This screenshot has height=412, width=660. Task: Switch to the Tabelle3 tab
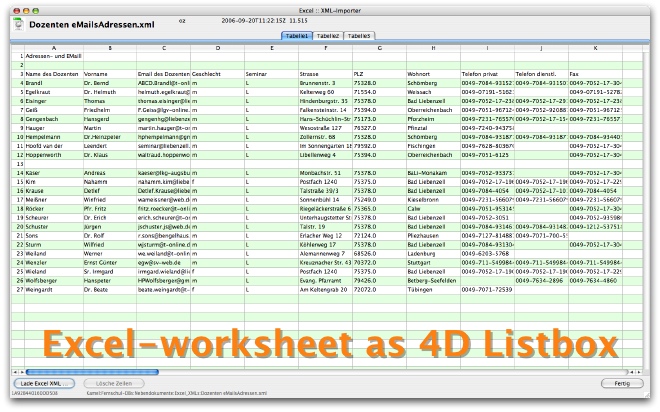click(x=359, y=36)
